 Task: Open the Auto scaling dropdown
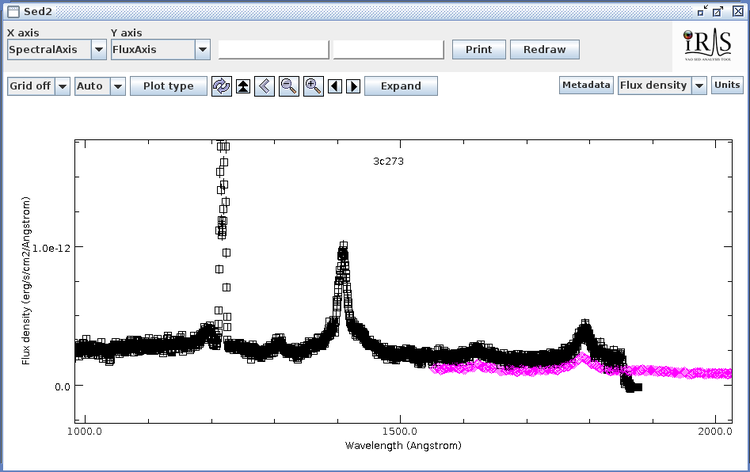point(118,87)
